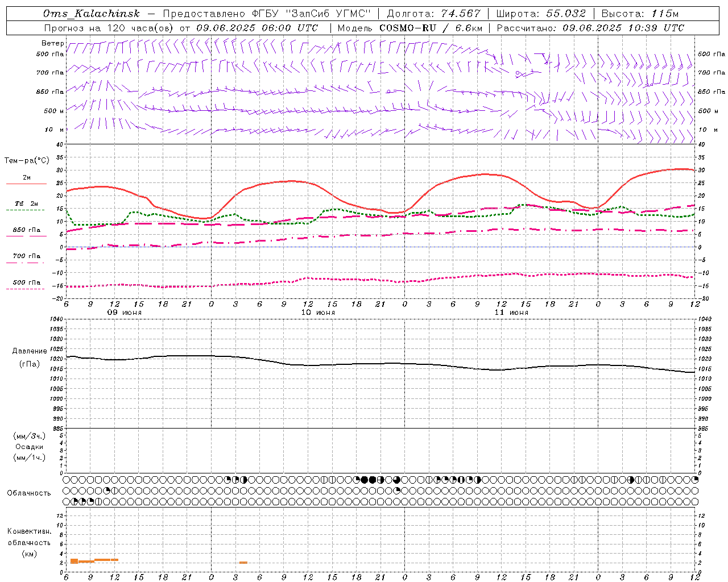
Task: Click the (мм/1ч.) precipitation label
Action: pyautogui.click(x=30, y=458)
